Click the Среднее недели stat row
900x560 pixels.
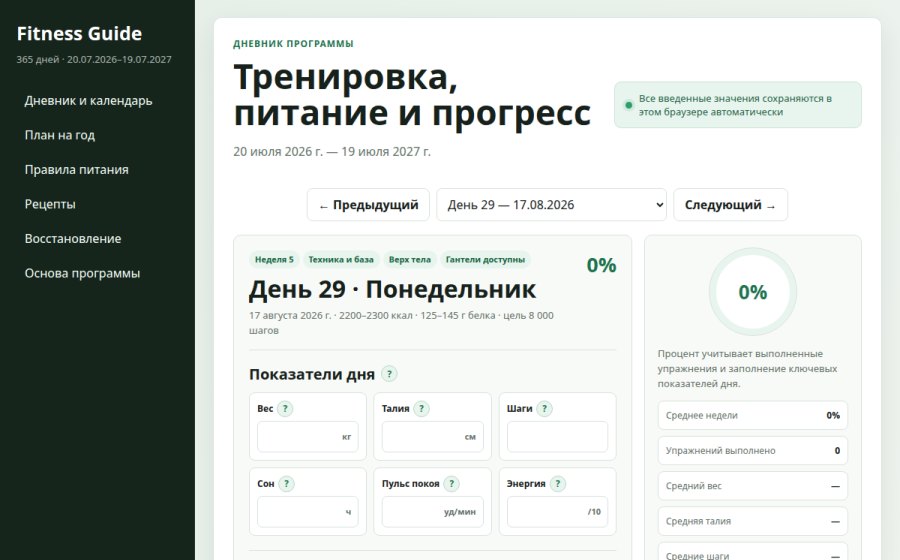[x=752, y=415]
